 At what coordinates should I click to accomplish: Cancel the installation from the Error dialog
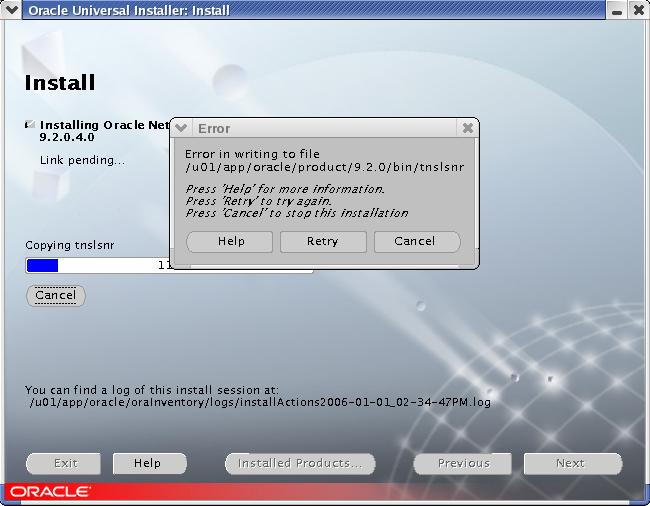tap(416, 241)
